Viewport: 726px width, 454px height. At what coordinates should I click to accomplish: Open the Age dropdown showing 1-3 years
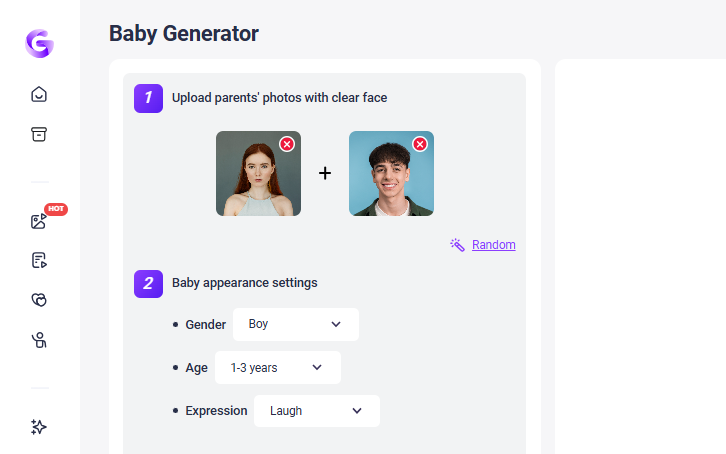click(277, 368)
